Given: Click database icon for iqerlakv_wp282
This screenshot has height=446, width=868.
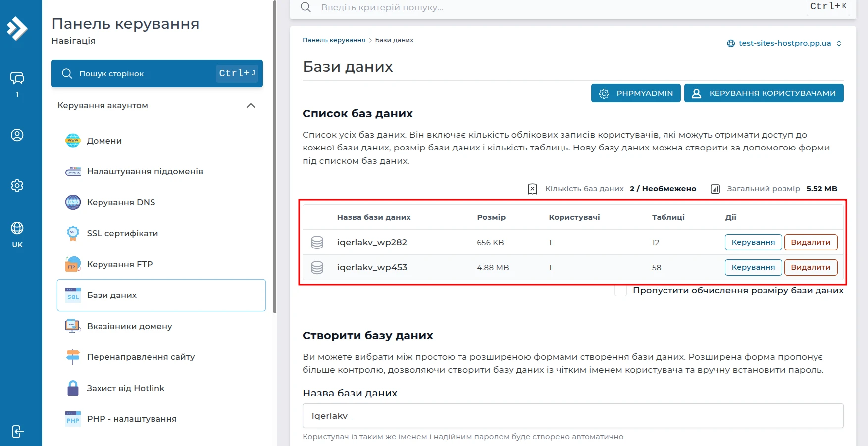Looking at the screenshot, I should coord(317,242).
